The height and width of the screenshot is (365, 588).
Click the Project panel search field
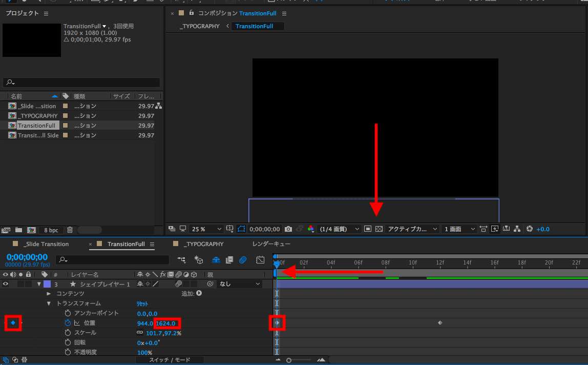81,82
